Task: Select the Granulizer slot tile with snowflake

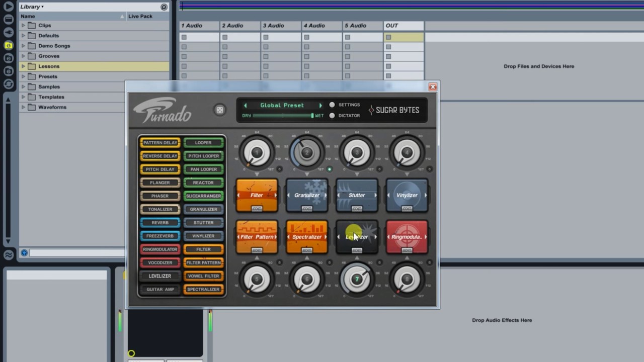Action: [x=307, y=195]
